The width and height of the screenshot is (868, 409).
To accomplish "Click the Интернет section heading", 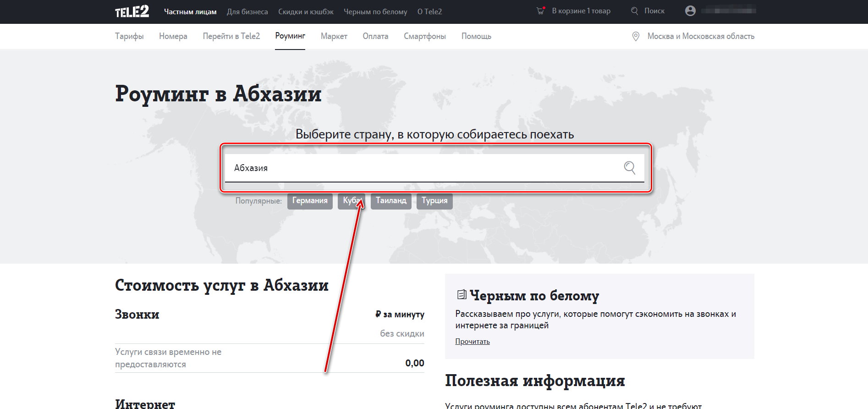I will [x=145, y=404].
